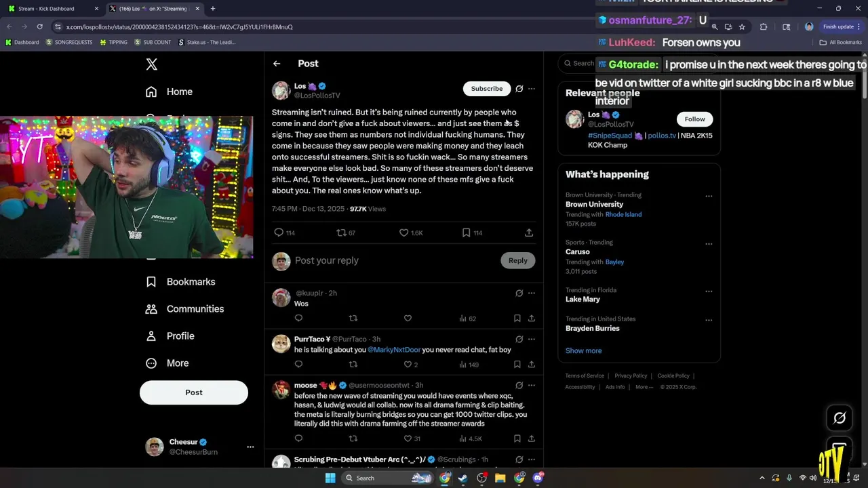This screenshot has width=868, height=488.
Task: Click the Reply button
Action: pos(518,260)
